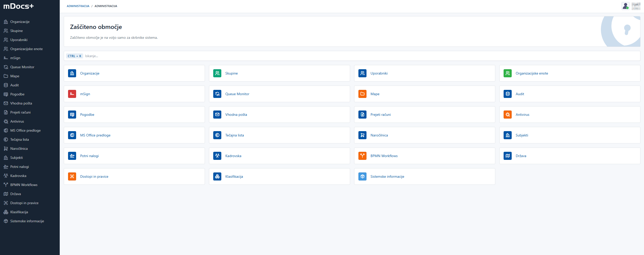Click the Klasifikacija tile icon

(x=217, y=176)
